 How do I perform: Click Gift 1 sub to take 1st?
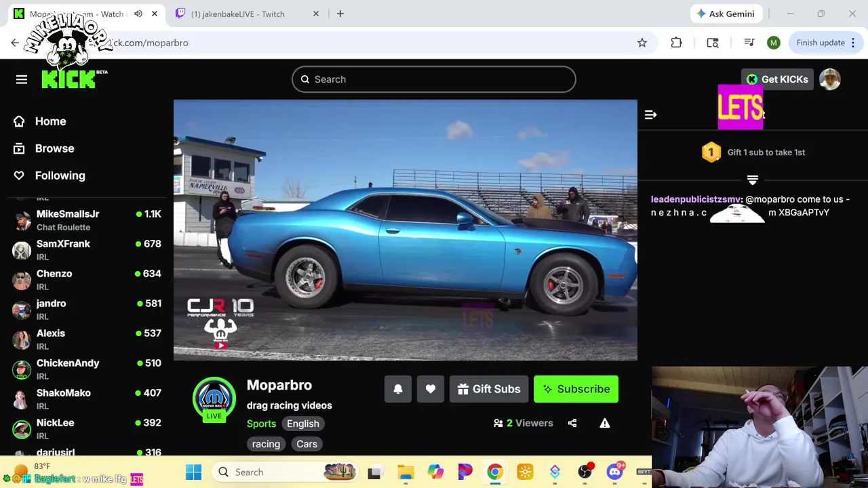766,152
